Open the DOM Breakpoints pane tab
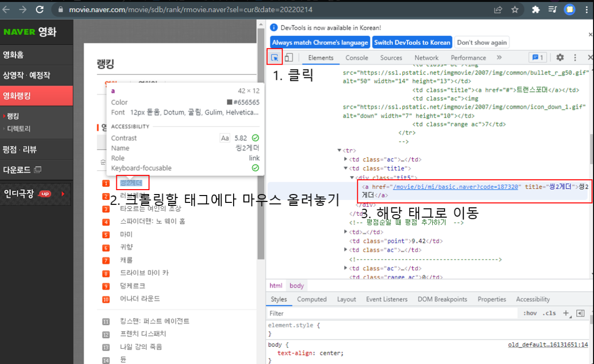Image resolution: width=594 pixels, height=364 pixels. pyautogui.click(x=442, y=299)
